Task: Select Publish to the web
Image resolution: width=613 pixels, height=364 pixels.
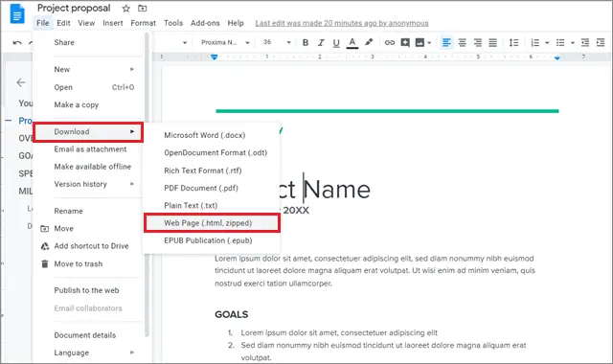Action: point(88,290)
